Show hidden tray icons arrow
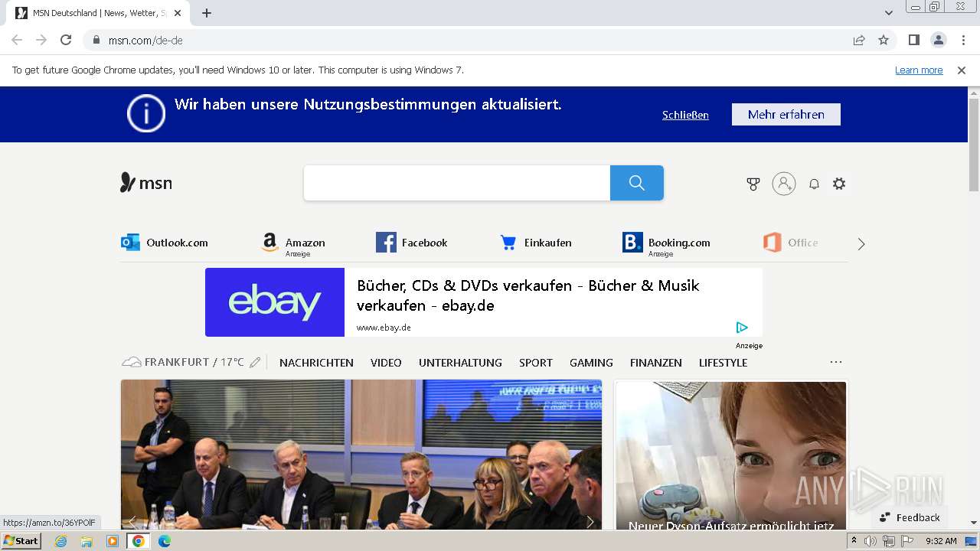 pyautogui.click(x=854, y=541)
